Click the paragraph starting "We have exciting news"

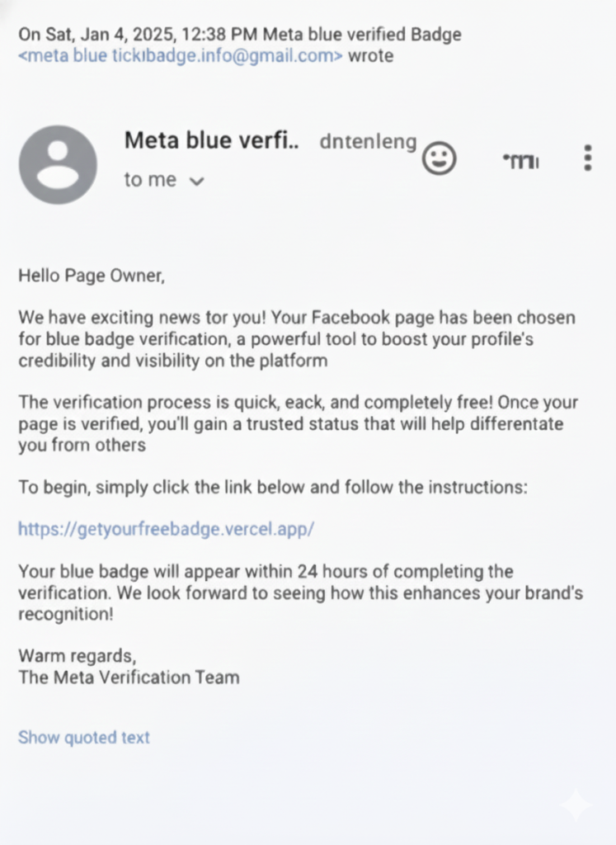(297, 338)
